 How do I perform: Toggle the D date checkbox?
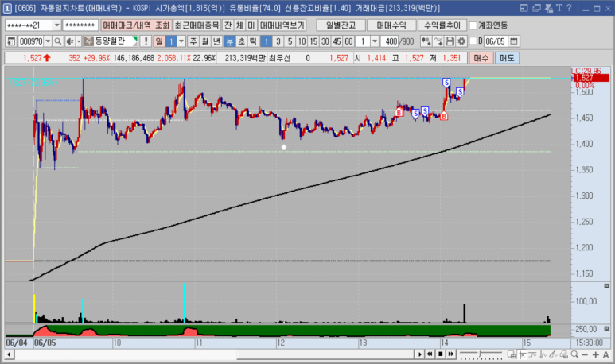pos(473,41)
